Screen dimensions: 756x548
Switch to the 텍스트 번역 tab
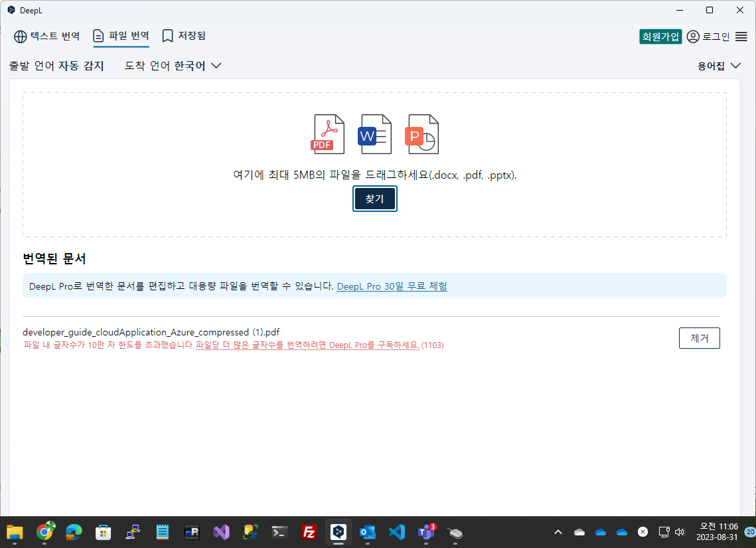[46, 36]
